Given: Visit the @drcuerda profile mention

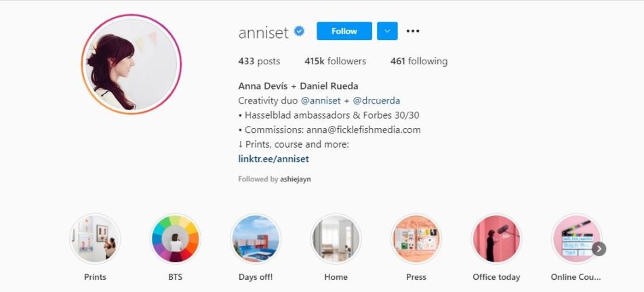Looking at the screenshot, I should pyautogui.click(x=376, y=101).
